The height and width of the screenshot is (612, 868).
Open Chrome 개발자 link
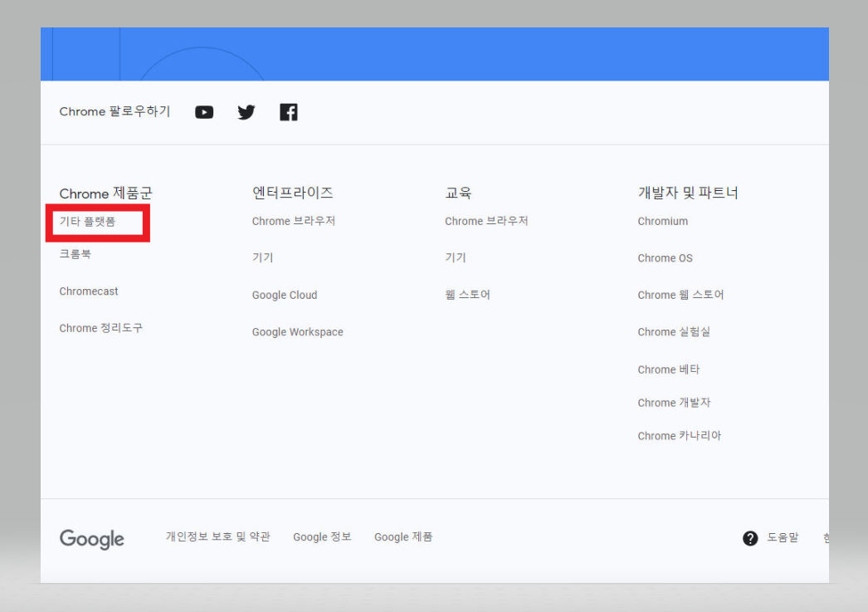(x=675, y=403)
